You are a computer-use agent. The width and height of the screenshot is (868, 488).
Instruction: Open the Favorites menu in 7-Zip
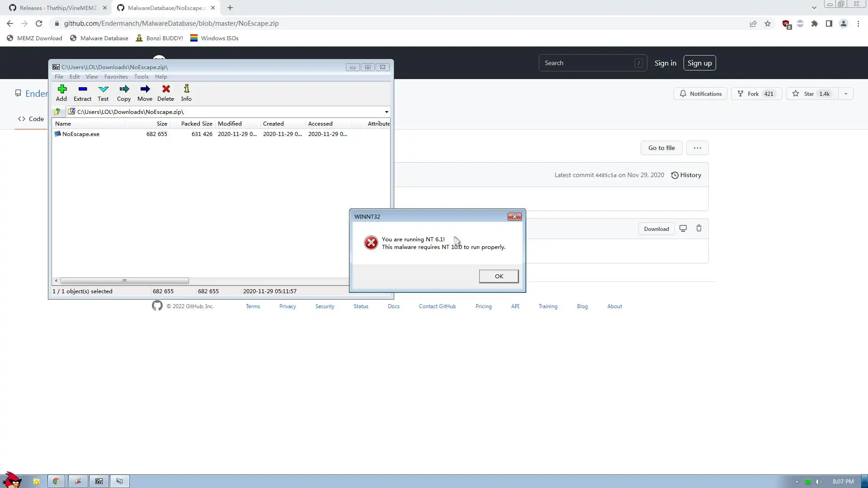(116, 77)
